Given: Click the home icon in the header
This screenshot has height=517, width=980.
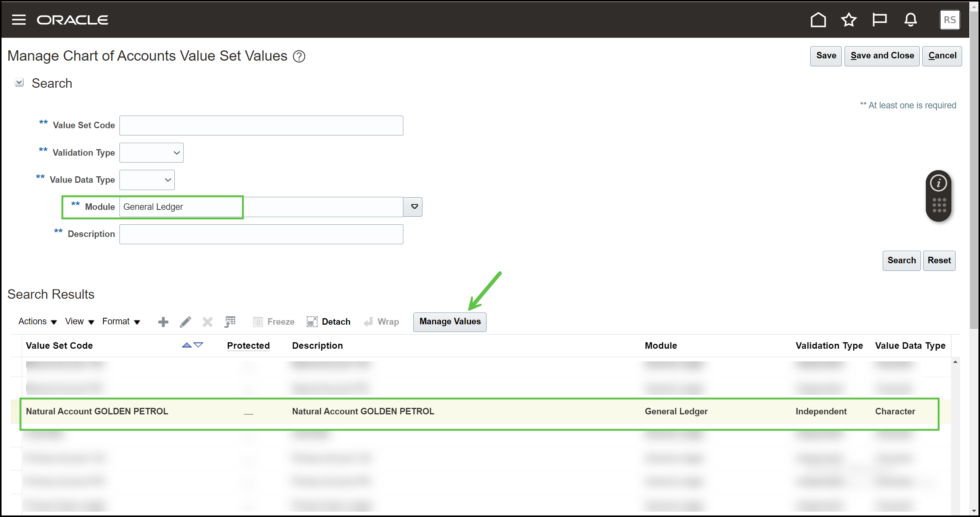Looking at the screenshot, I should 818,19.
